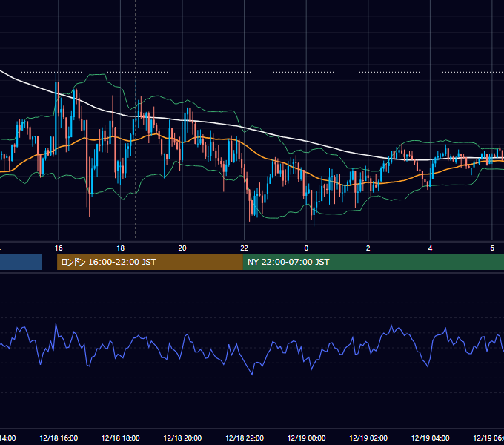Click the NY 22:00-07:00 JST session bar
This screenshot has width=504, height=445.
point(373,262)
